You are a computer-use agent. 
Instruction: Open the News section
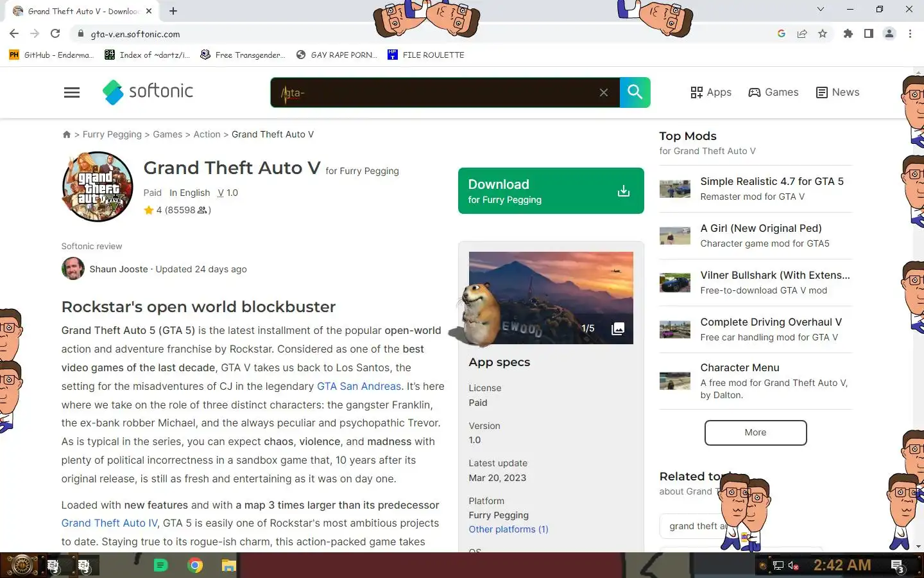click(x=837, y=92)
